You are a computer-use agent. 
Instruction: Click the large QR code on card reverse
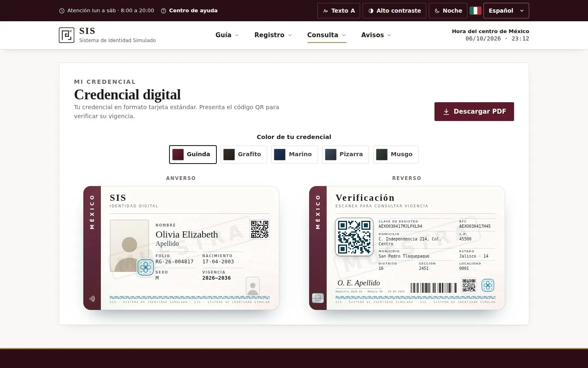[354, 237]
